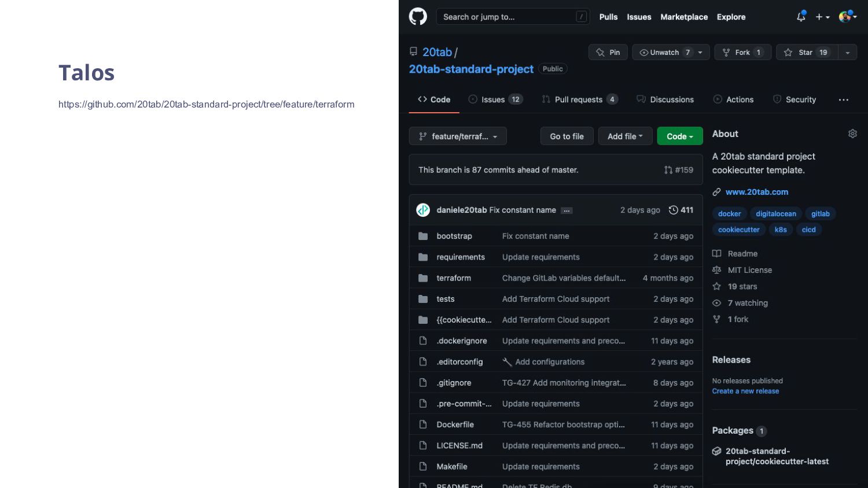
Task: Open the .editorconfig file
Action: (459, 362)
